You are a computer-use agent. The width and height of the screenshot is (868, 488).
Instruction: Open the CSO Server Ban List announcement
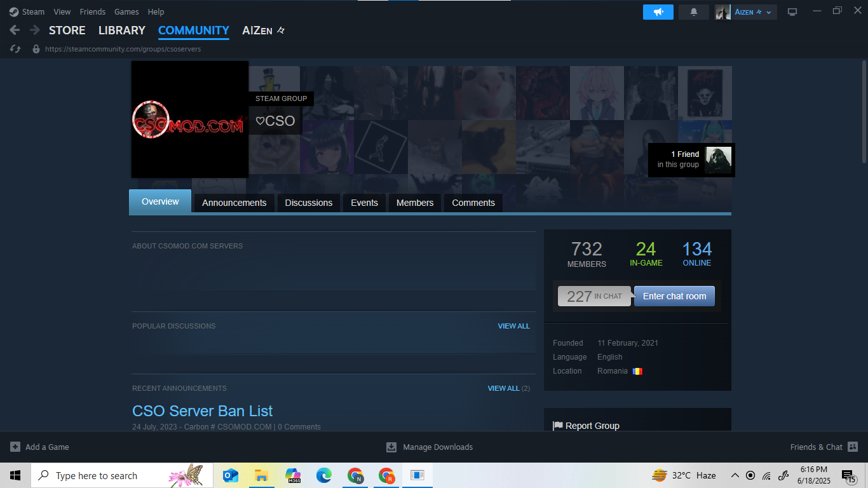(x=202, y=411)
